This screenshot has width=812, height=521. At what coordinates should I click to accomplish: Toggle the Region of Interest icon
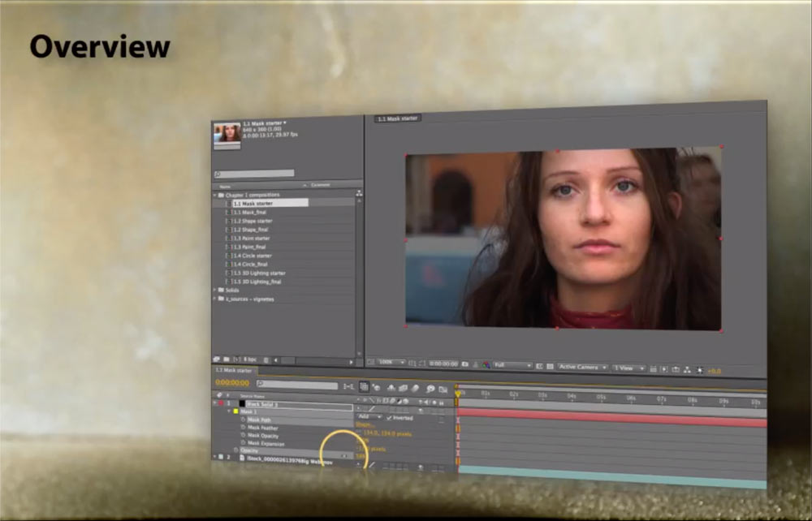(539, 366)
